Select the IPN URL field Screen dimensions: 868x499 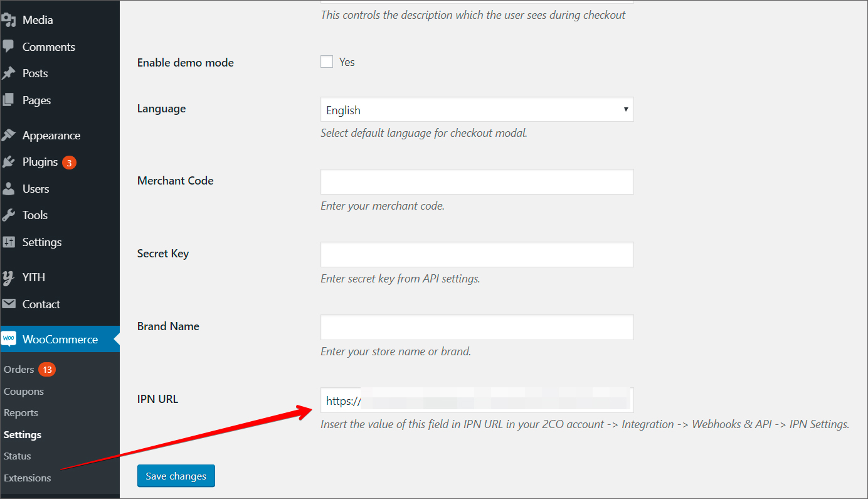tap(477, 400)
